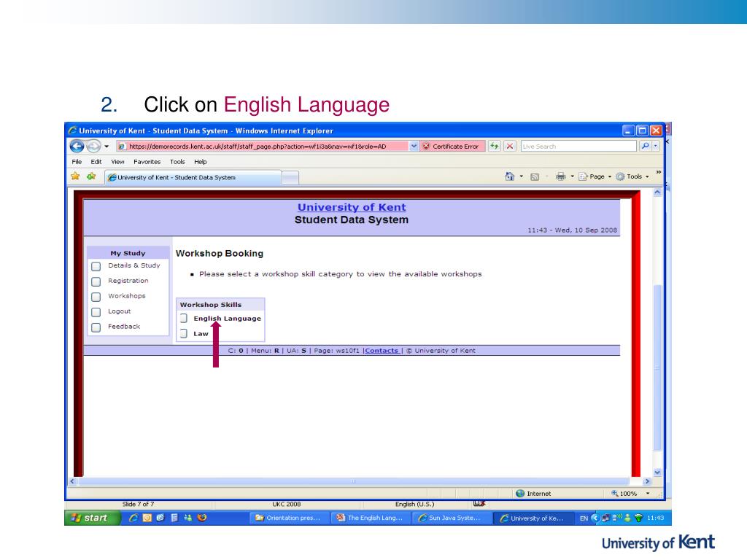Switch to The English Lang... taskbar window
Image resolution: width=747 pixels, height=560 pixels.
pos(371,518)
